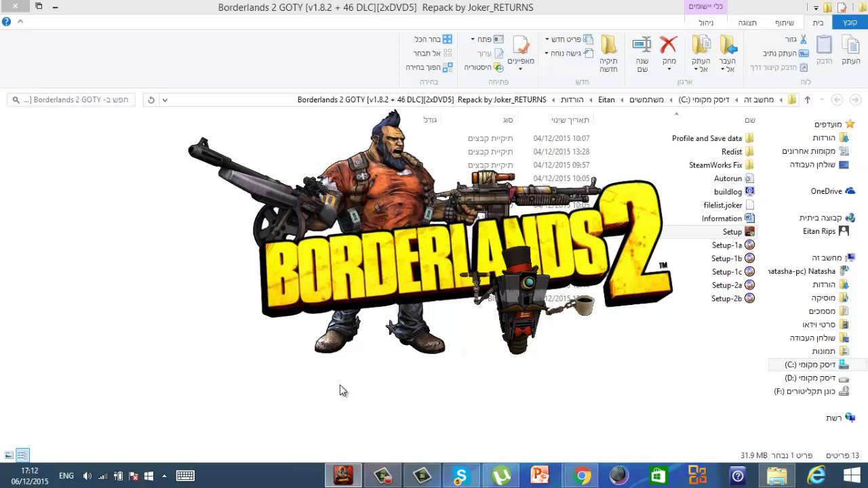Switch to the View (תצוגה) tab
The height and width of the screenshot is (488, 868).
[747, 22]
